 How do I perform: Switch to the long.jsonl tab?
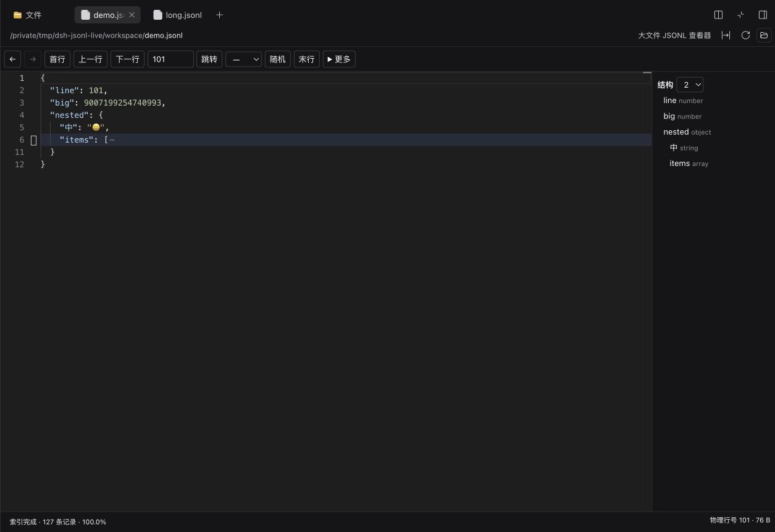pyautogui.click(x=178, y=15)
